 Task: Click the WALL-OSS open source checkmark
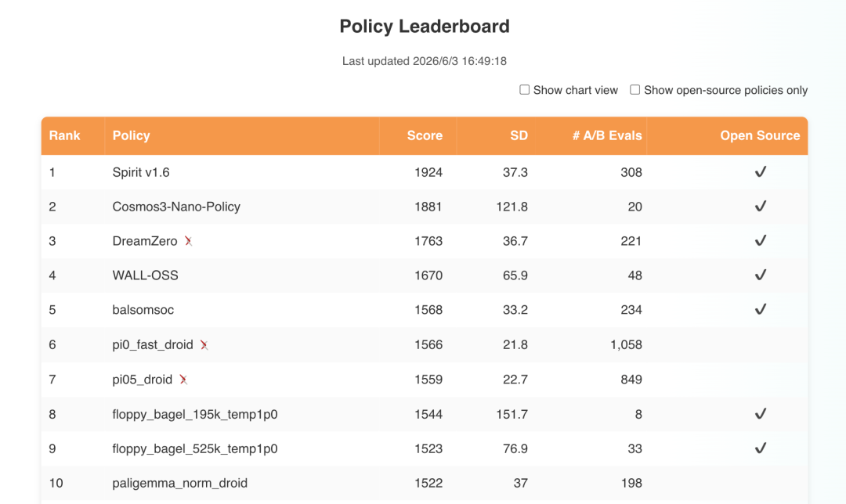pyautogui.click(x=760, y=275)
